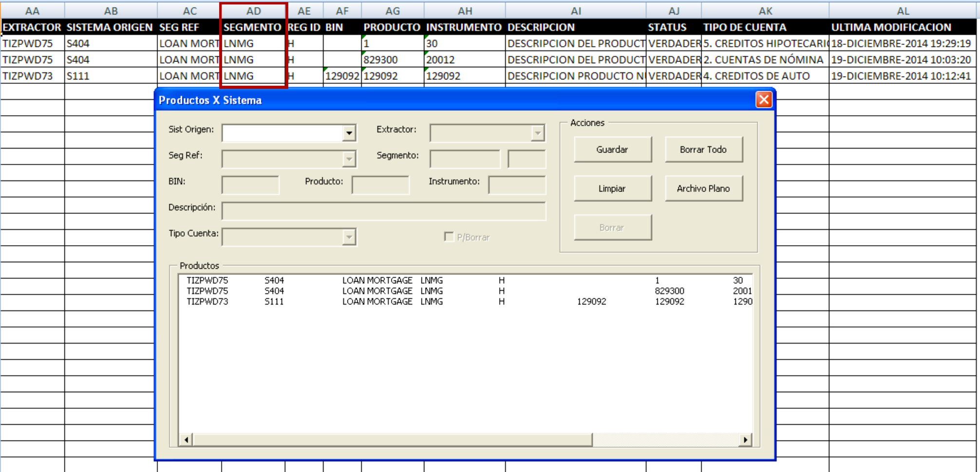This screenshot has height=472, width=980.
Task: Generate output with Archivo Plano button
Action: [703, 188]
